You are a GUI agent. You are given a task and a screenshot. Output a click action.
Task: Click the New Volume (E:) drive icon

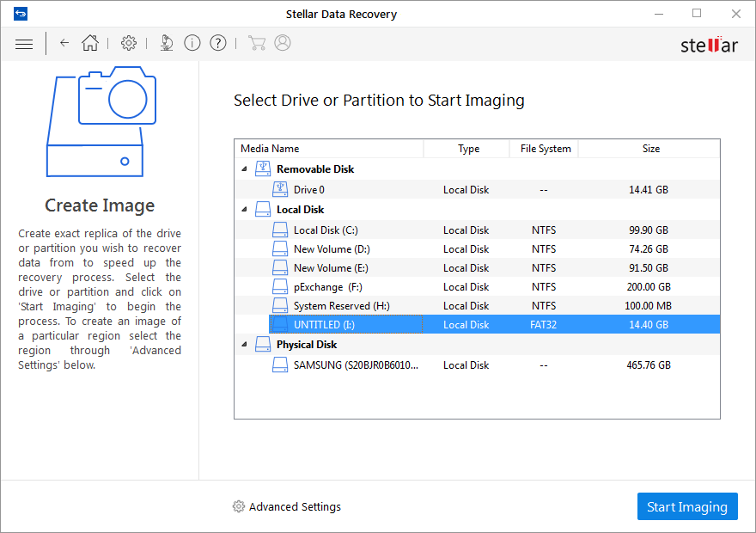click(280, 267)
